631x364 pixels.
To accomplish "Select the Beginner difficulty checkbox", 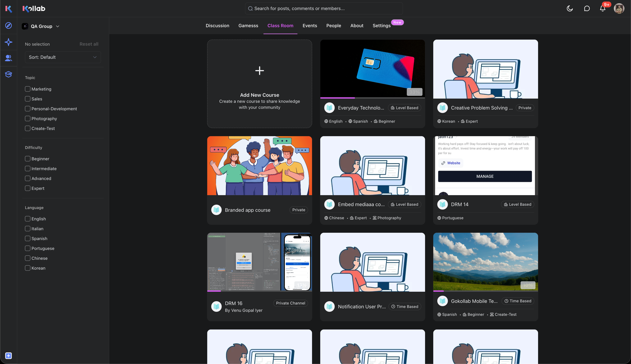I will click(28, 159).
